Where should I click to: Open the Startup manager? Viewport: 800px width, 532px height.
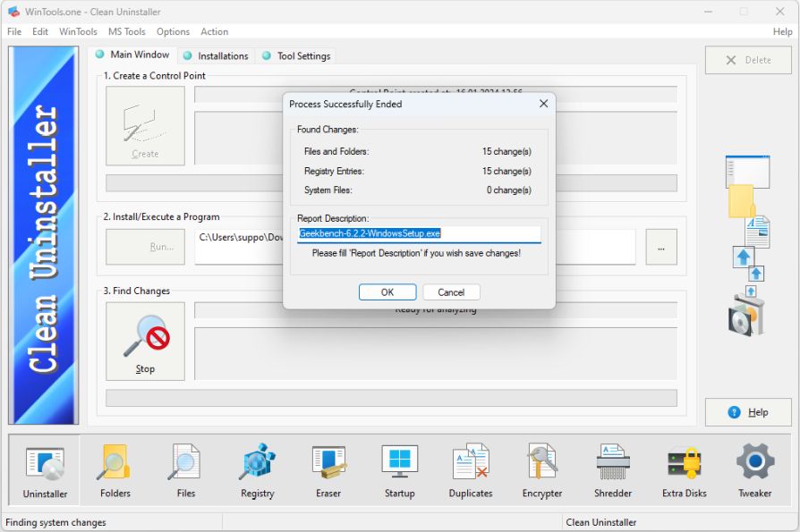point(399,469)
